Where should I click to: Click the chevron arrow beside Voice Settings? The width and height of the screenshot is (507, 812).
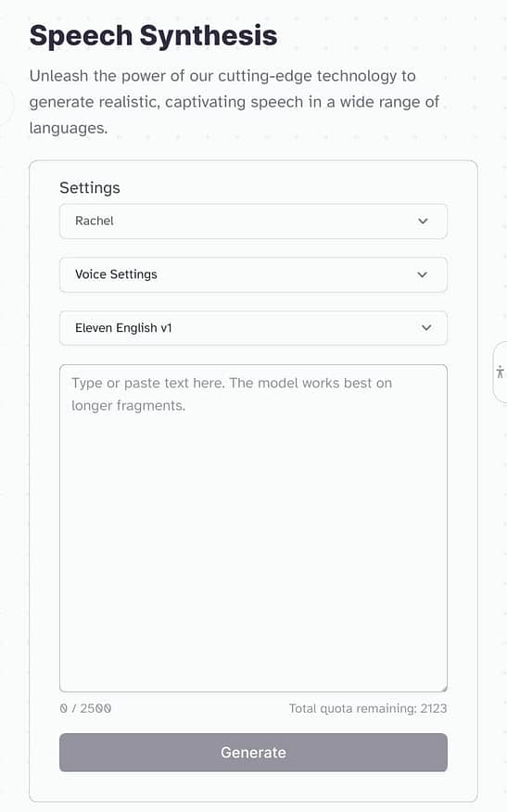pyautogui.click(x=423, y=274)
